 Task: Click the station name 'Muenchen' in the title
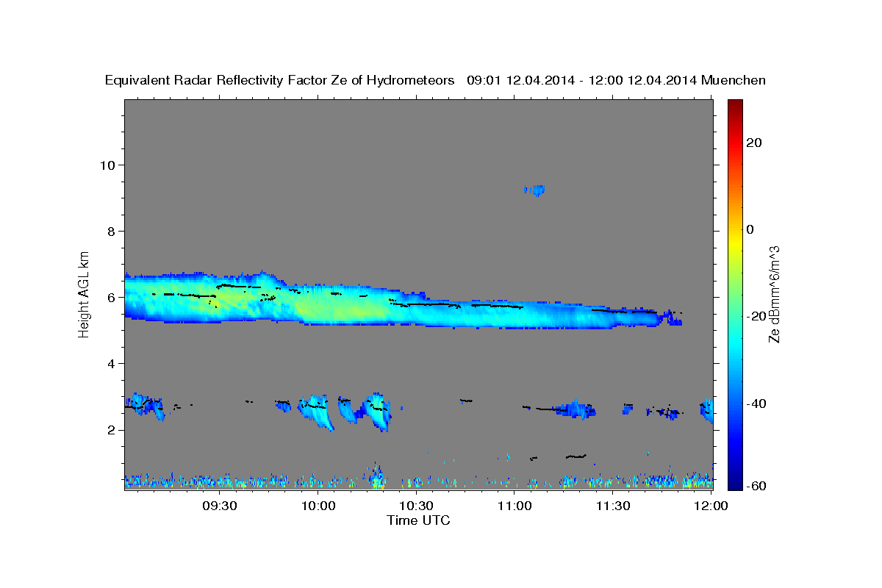734,81
